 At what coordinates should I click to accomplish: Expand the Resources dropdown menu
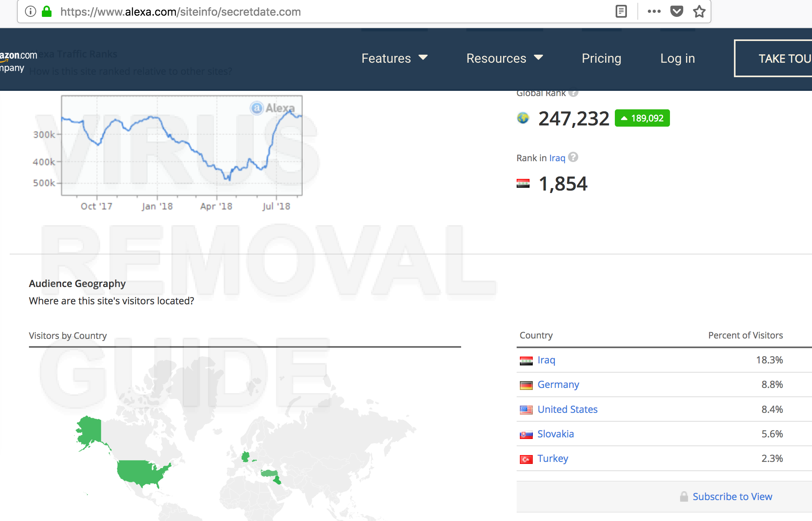tap(505, 58)
